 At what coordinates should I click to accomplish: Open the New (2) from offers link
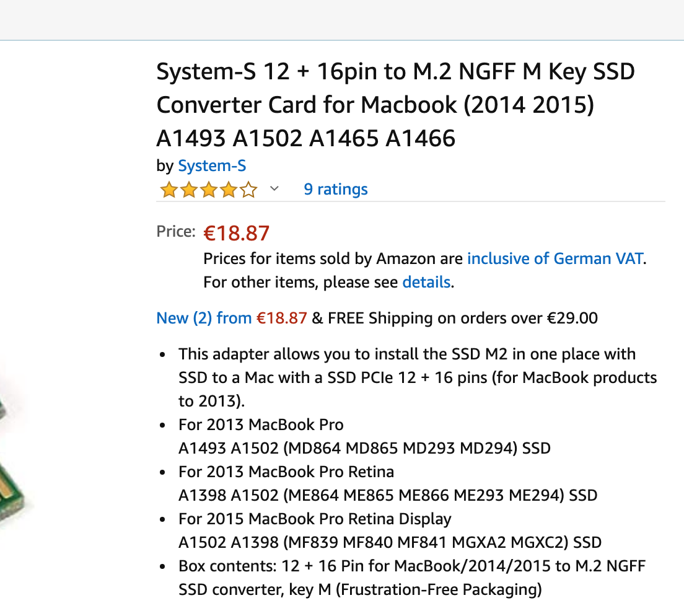pos(232,317)
